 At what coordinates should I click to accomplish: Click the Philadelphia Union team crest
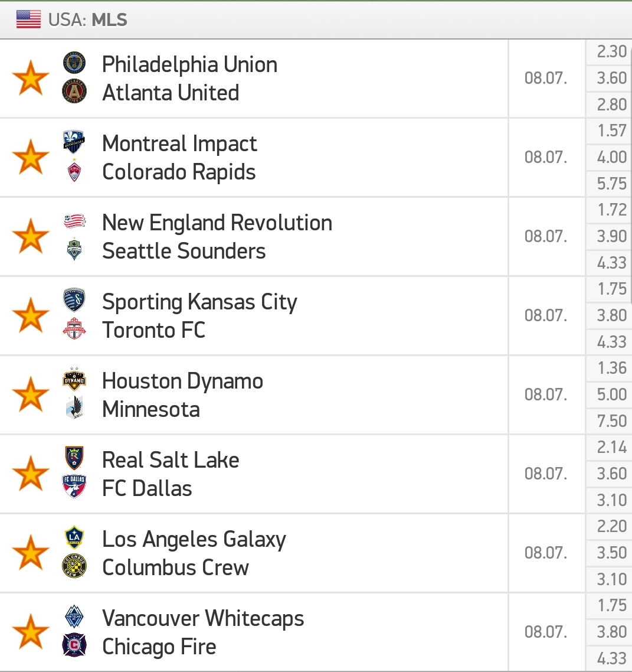[x=74, y=63]
